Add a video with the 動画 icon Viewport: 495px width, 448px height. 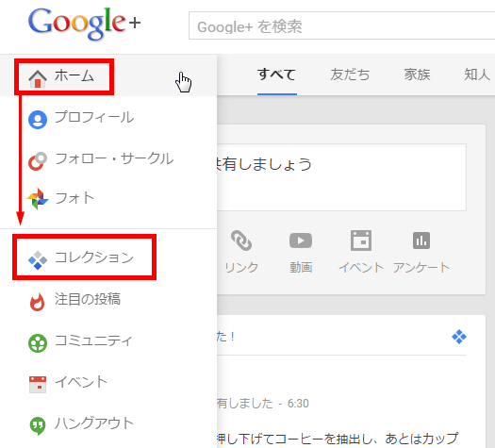click(x=301, y=241)
